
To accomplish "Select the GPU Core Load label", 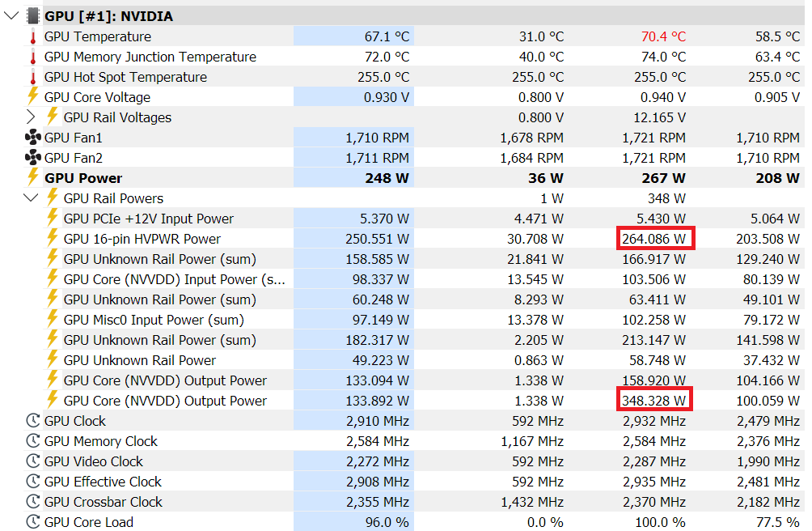I will tap(88, 521).
